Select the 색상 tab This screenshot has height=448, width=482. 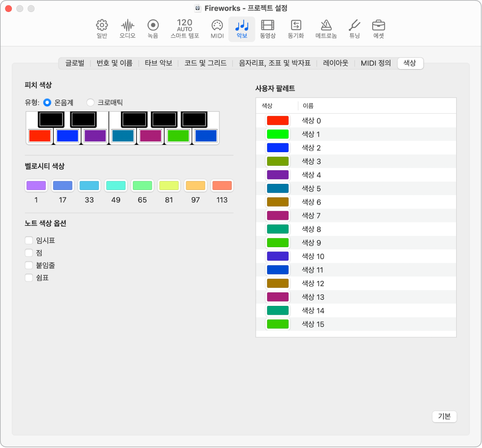pyautogui.click(x=410, y=63)
